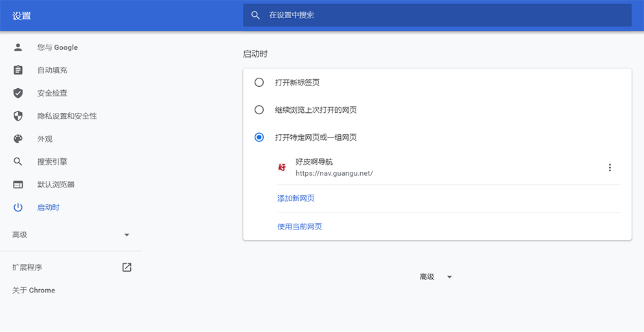
Task: Open the three-dot menu for 好皮啊导航
Action: 610,168
